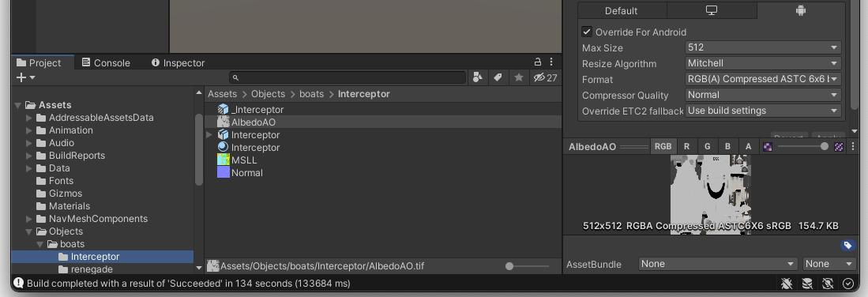The width and height of the screenshot is (868, 297).
Task: Adjust the asset icon size slider
Action: (527, 266)
